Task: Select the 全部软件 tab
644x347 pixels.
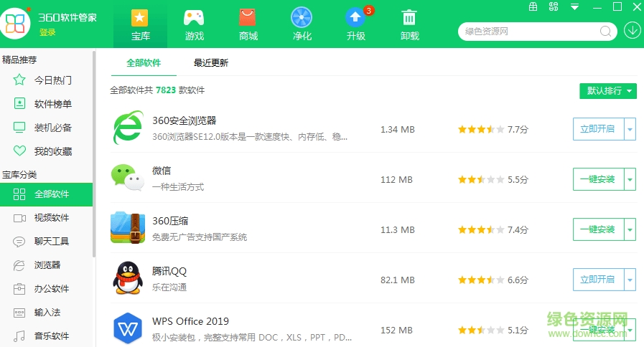Action: tap(144, 63)
